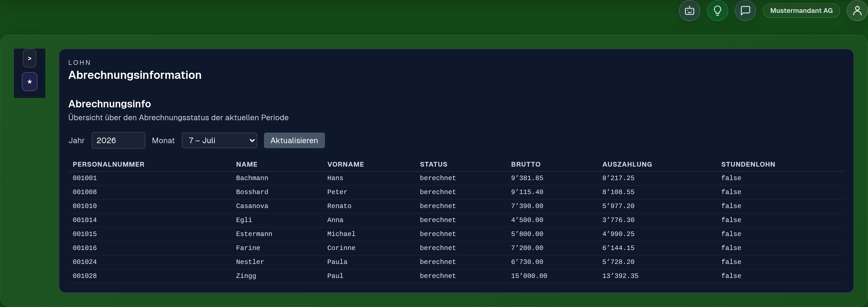Click gross amount 4'500.00

[x=527, y=220]
